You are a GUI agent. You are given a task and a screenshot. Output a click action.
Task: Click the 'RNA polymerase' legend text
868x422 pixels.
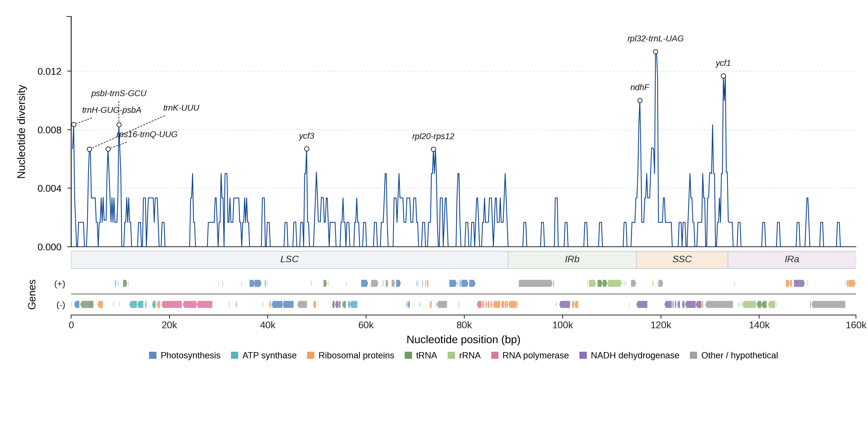coord(535,355)
